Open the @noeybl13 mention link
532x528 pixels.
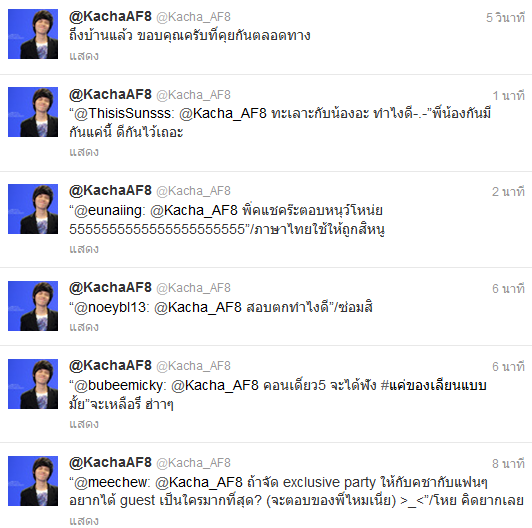(x=110, y=308)
